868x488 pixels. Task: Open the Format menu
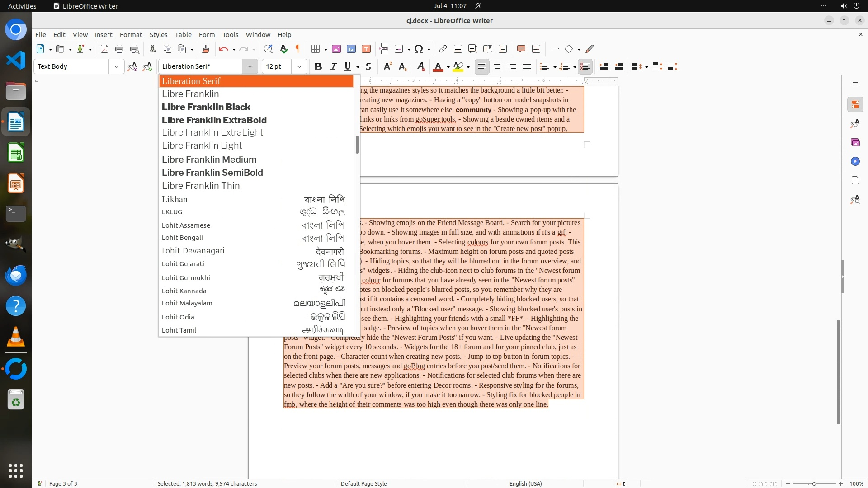tap(131, 34)
